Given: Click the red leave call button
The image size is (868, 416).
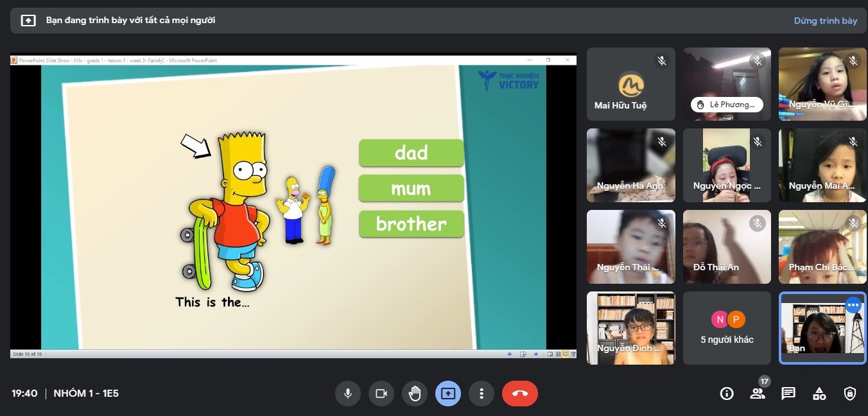Looking at the screenshot, I should [x=520, y=394].
